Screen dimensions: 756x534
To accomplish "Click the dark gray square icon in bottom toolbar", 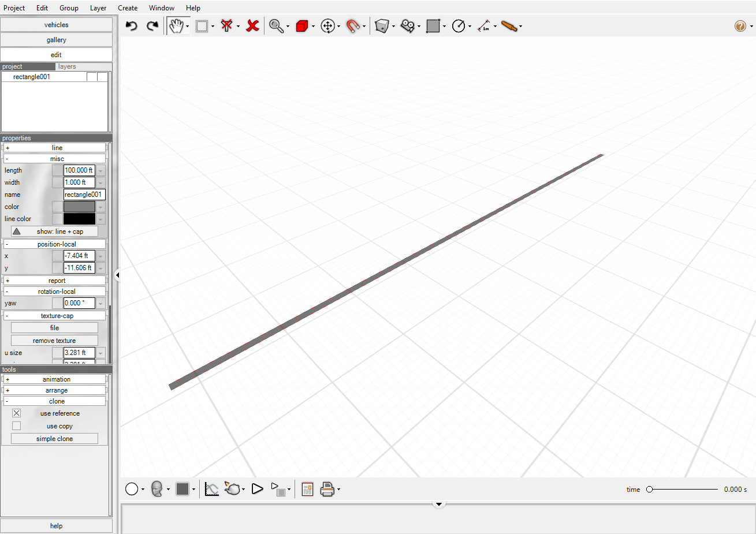I will 183,489.
